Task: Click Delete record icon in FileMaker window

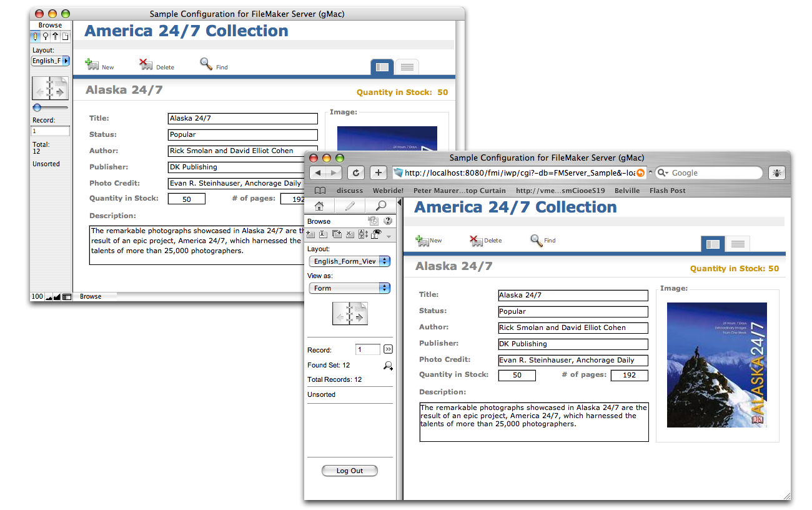Action: (x=146, y=64)
